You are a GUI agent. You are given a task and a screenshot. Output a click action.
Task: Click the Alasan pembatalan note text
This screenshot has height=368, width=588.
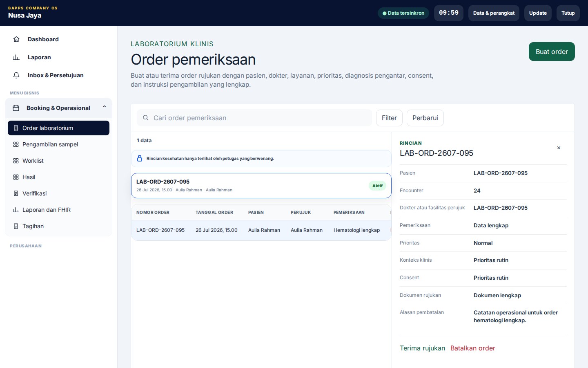tap(516, 316)
